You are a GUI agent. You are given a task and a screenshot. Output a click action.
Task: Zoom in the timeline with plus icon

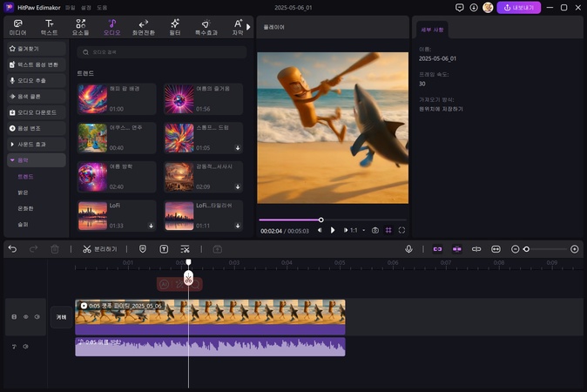pyautogui.click(x=575, y=249)
